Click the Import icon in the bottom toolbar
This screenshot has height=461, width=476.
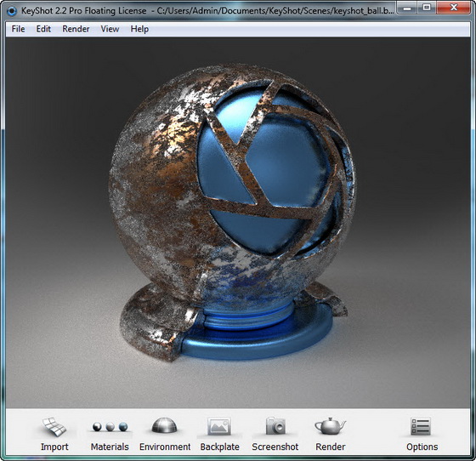click(x=54, y=427)
